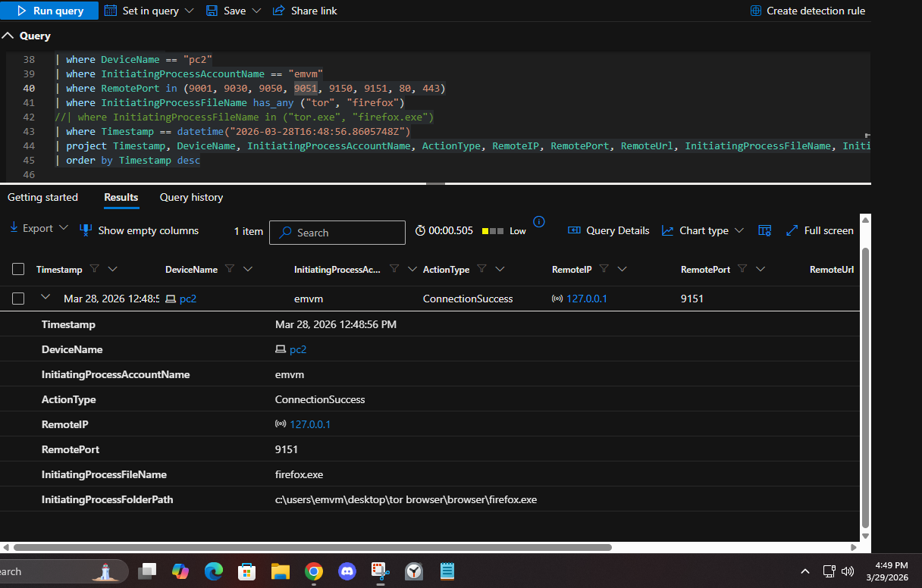
Task: Click the info icon beside the Low indicator
Action: 539,222
